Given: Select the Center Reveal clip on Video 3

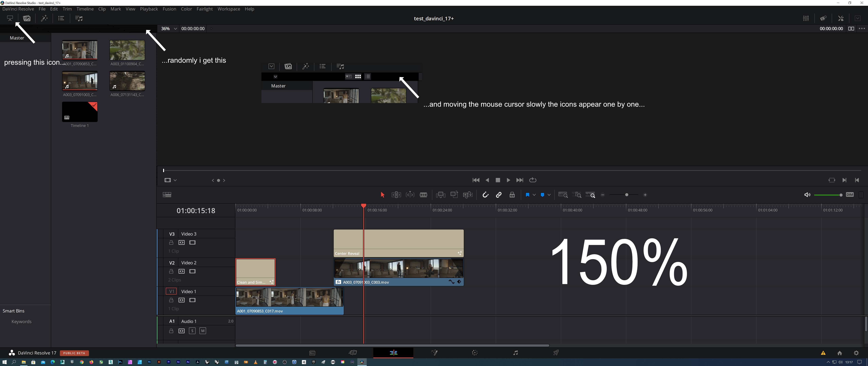Looking at the screenshot, I should click(x=399, y=243).
